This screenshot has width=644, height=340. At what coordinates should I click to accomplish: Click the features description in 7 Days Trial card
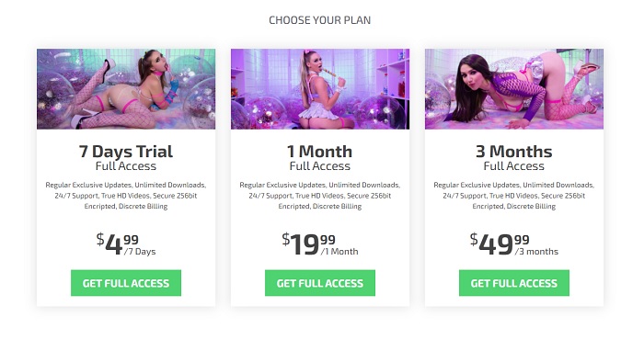(x=126, y=196)
